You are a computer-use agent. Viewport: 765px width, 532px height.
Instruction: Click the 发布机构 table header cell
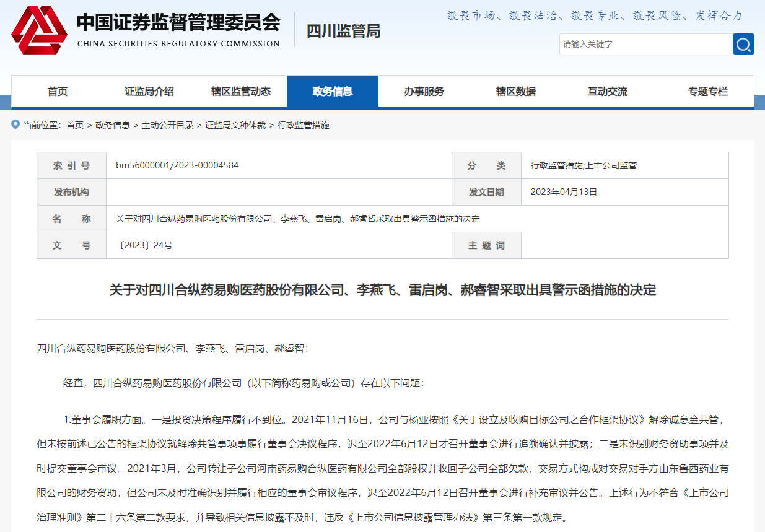coord(72,192)
